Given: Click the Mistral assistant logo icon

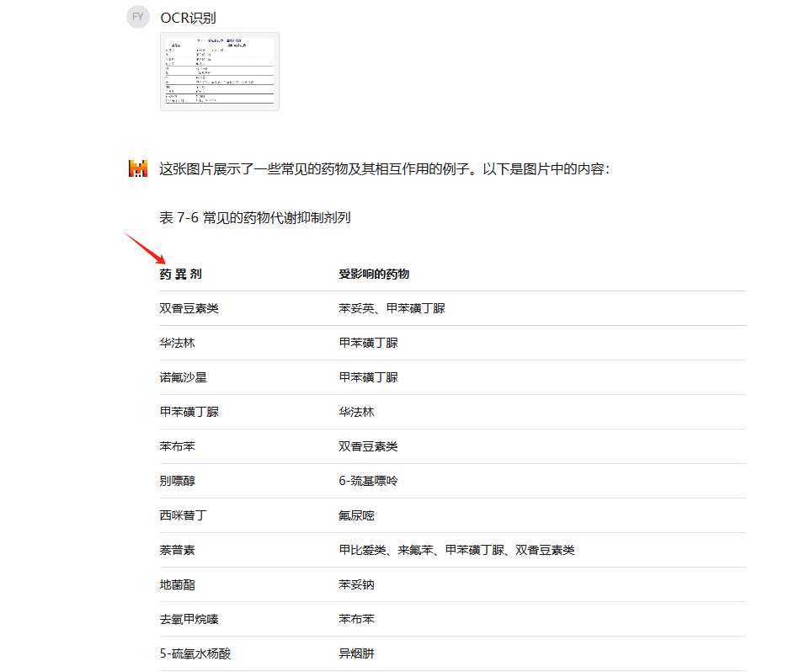Looking at the screenshot, I should tap(137, 168).
